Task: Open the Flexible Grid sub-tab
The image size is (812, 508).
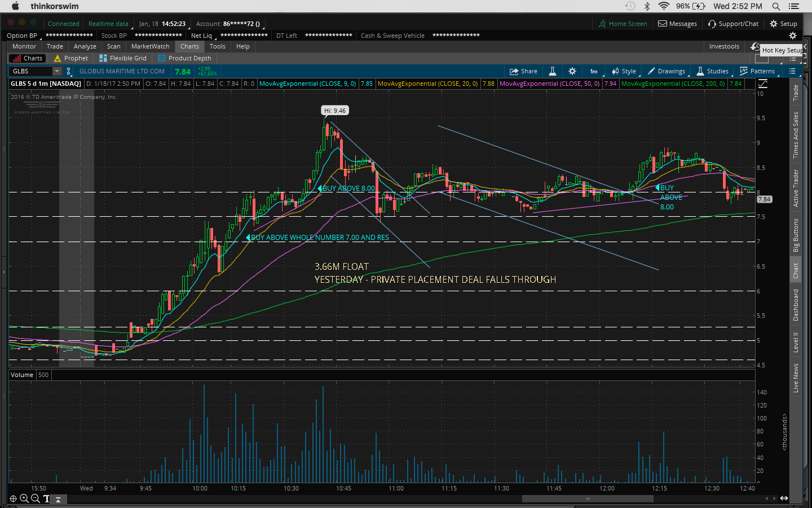Action: pyautogui.click(x=123, y=58)
